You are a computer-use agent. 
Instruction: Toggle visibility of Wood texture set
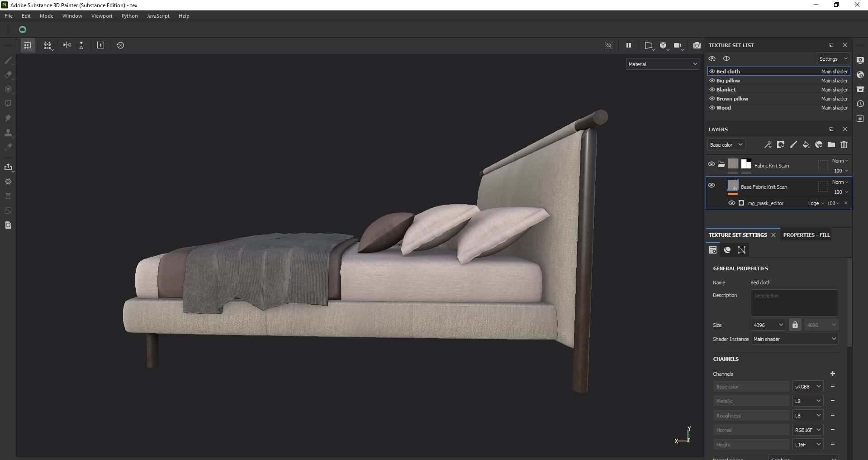point(712,108)
